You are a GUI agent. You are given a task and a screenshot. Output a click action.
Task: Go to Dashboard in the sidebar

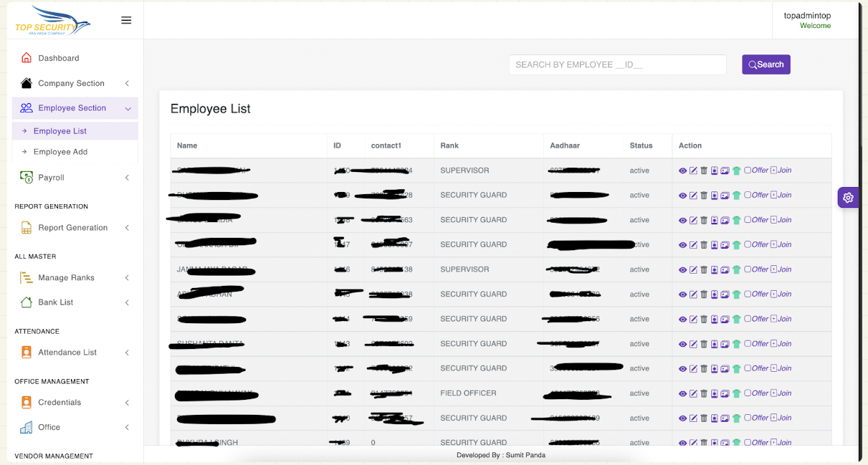pos(58,58)
